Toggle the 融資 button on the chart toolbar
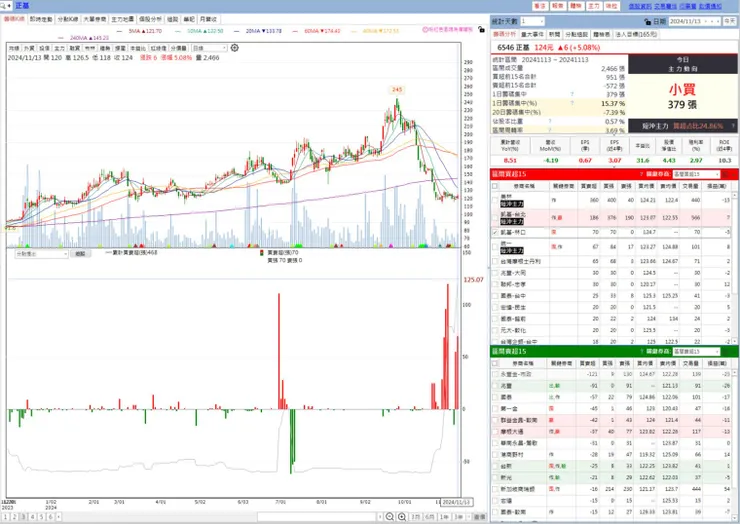 pyautogui.click(x=75, y=48)
